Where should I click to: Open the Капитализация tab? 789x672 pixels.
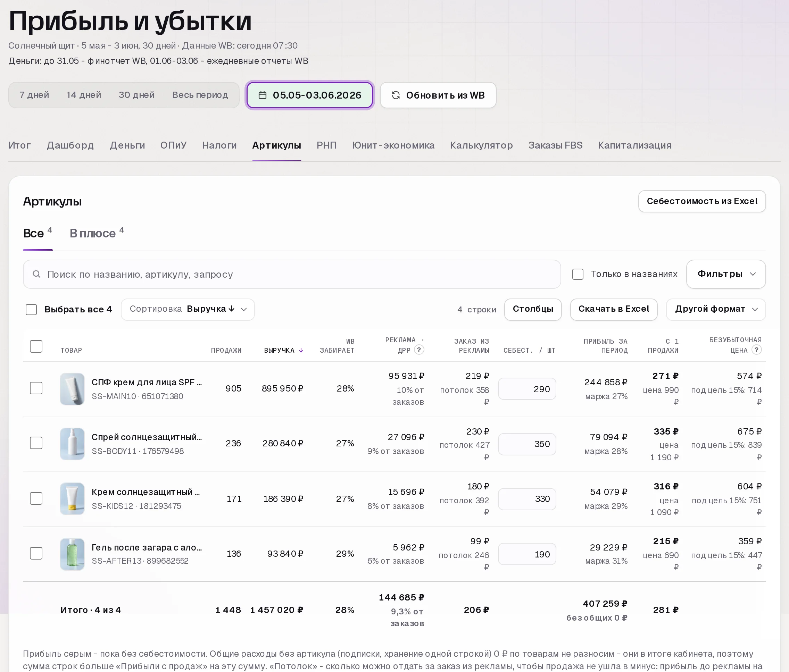(x=634, y=145)
